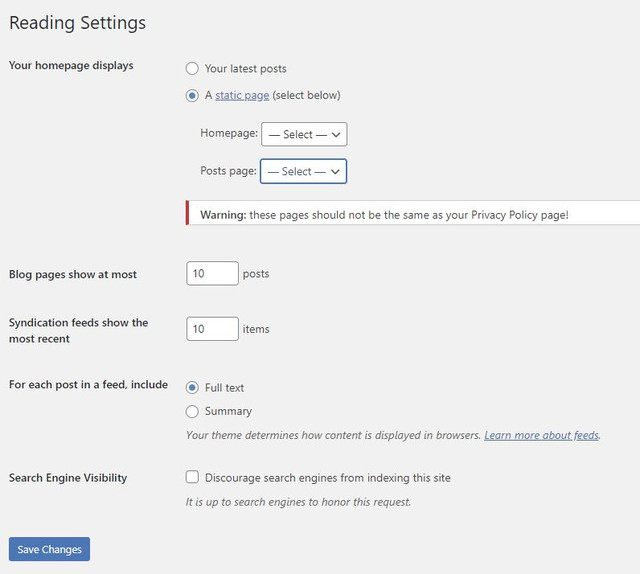Viewport: 640px width, 574px height.
Task: Click the 'Blog pages show at most' number field
Action: point(212,274)
